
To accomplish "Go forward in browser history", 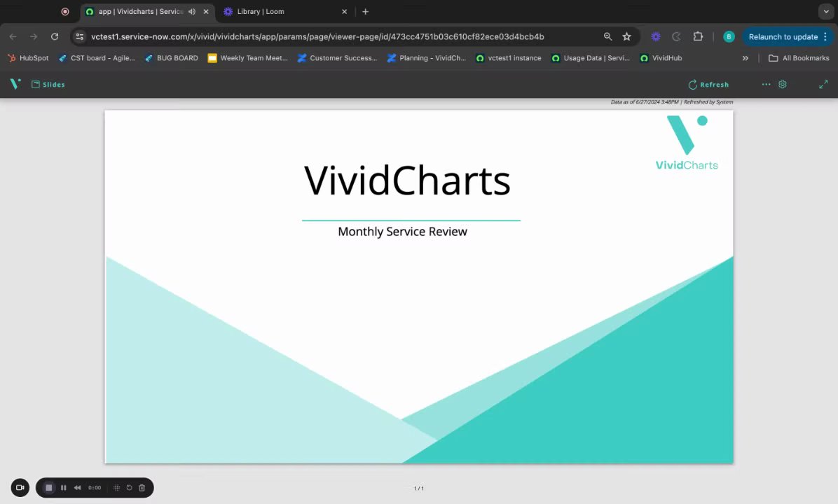I will (34, 36).
